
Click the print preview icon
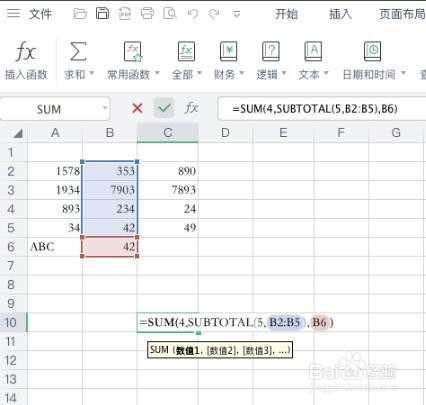(170, 14)
